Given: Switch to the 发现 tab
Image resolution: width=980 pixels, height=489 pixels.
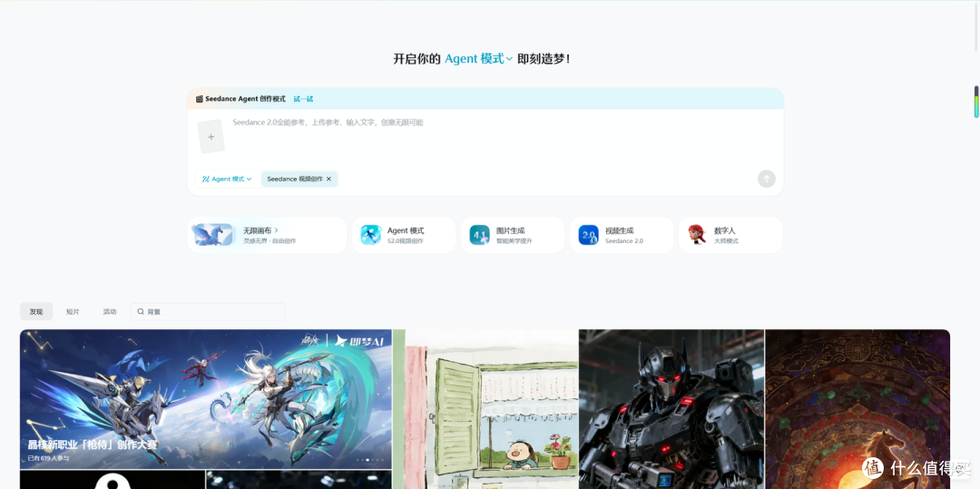Looking at the screenshot, I should click(36, 312).
